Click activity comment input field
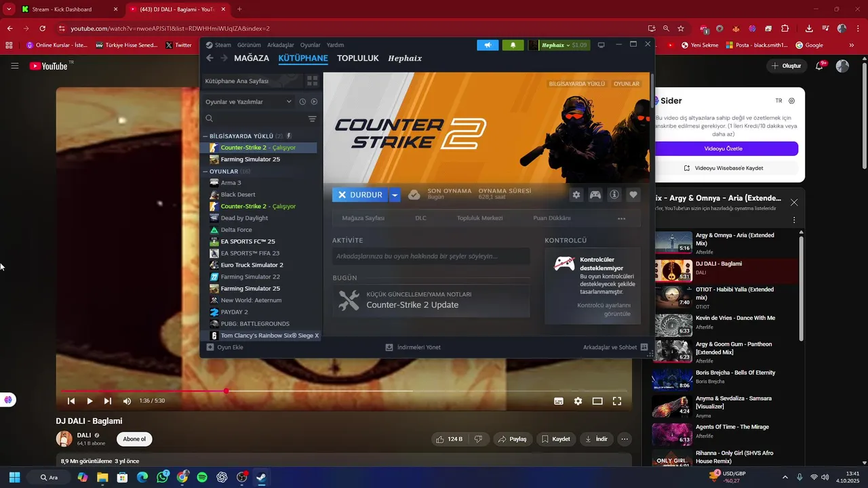868x488 pixels. point(431,256)
